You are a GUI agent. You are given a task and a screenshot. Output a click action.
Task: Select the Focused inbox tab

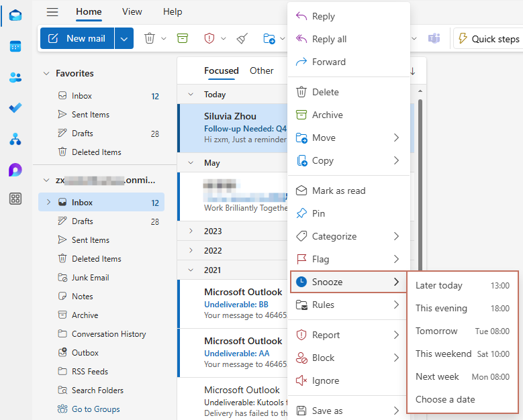point(221,70)
